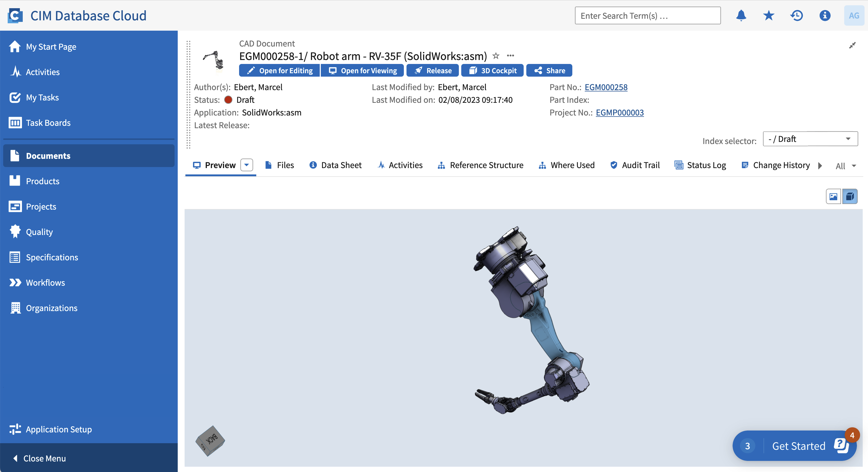Image resolution: width=868 pixels, height=472 pixels.
Task: Follow the EGMP000003 project link
Action: pyautogui.click(x=619, y=112)
